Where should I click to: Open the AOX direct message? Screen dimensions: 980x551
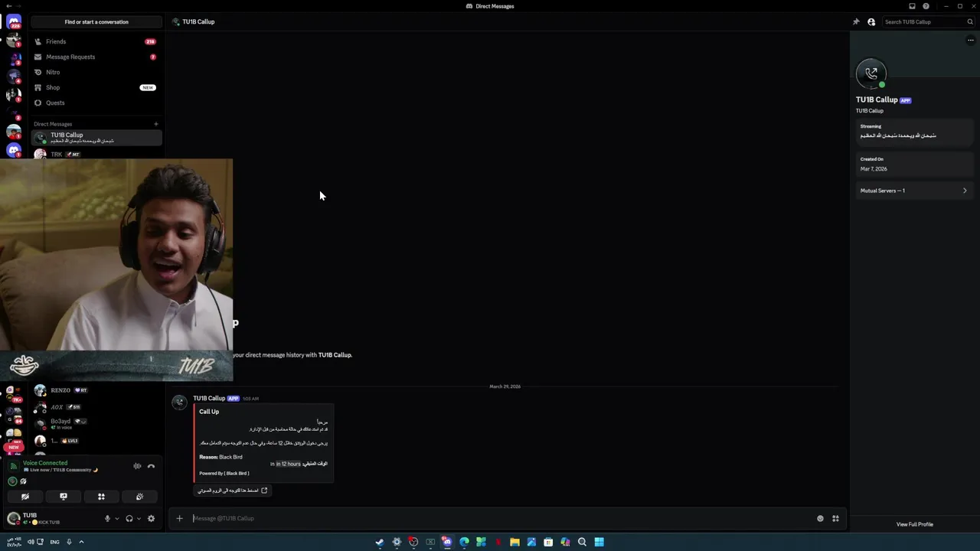tap(96, 407)
